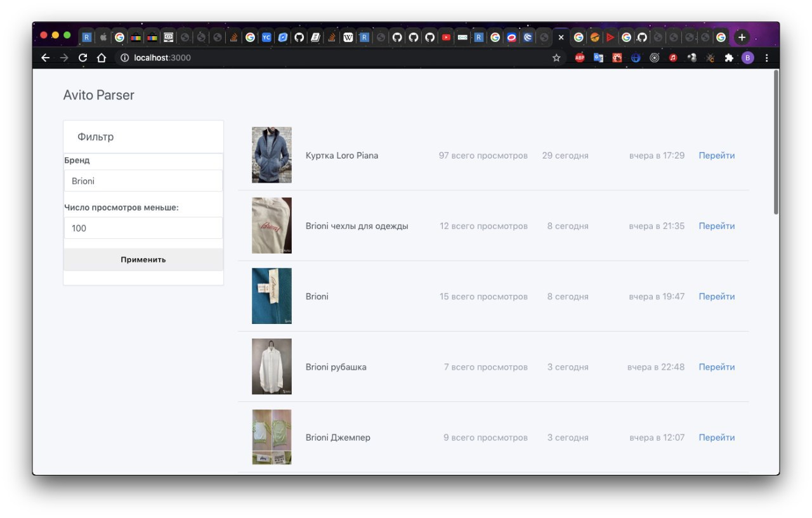The width and height of the screenshot is (812, 518).
Task: Click the title Brioni рубашка
Action: tap(336, 366)
